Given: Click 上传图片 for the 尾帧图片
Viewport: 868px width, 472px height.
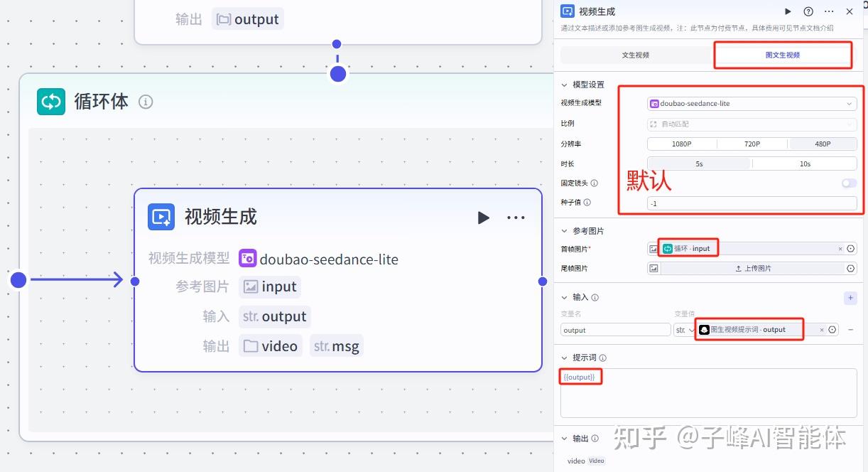Looking at the screenshot, I should [753, 269].
